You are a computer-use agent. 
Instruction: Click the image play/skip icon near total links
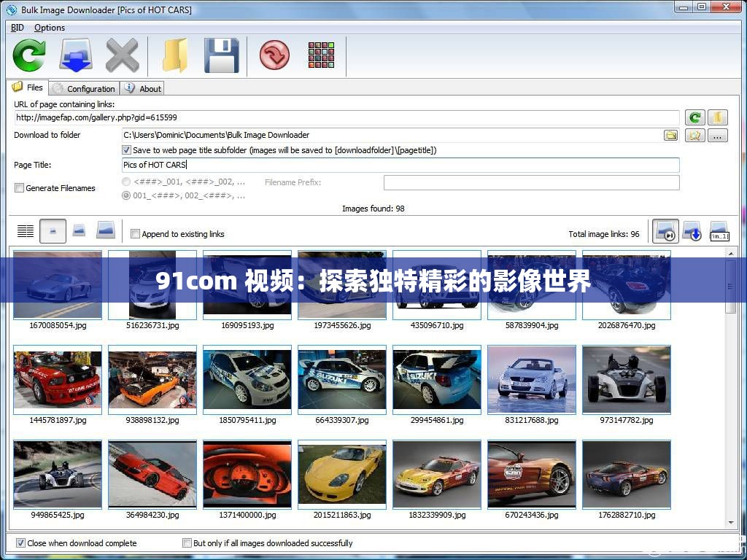pos(665,231)
